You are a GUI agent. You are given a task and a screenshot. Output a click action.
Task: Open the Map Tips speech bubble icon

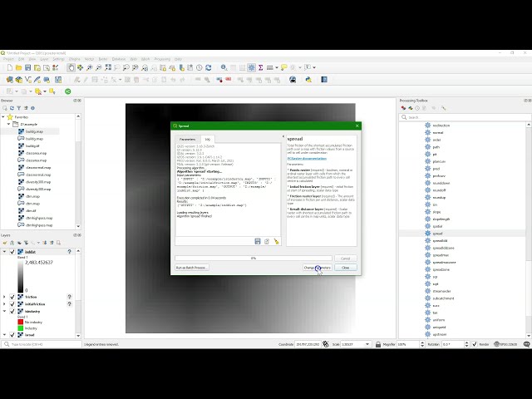tap(284, 68)
